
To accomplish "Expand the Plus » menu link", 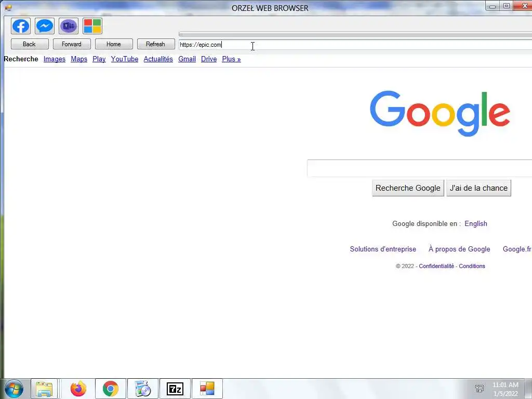I will click(231, 59).
